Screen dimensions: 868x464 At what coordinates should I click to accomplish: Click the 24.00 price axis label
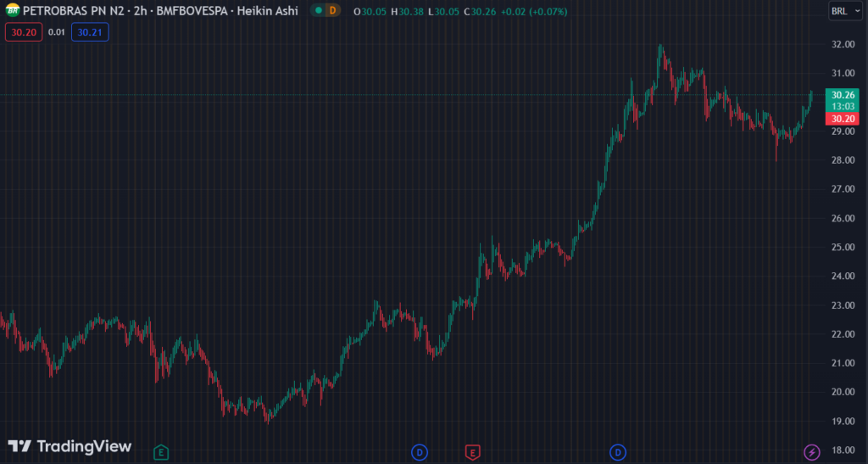point(843,276)
